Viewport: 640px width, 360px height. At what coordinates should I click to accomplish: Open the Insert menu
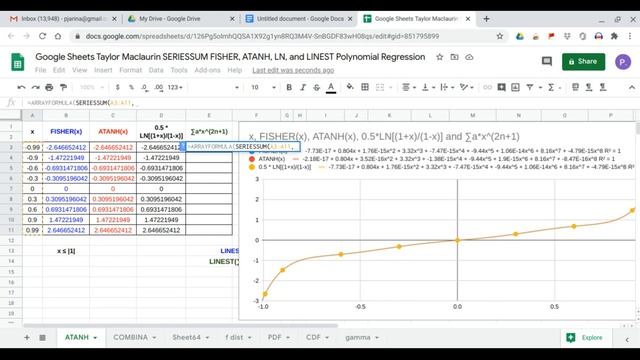click(103, 70)
